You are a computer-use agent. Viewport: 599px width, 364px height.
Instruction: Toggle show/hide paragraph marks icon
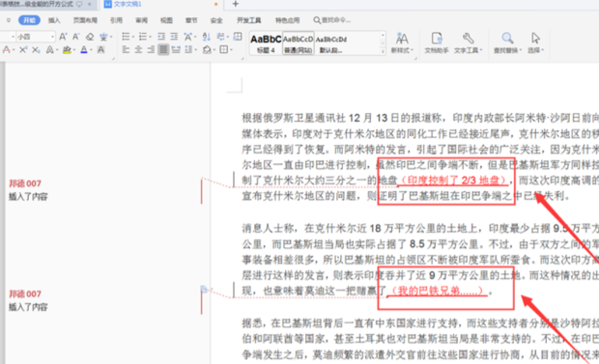220,37
